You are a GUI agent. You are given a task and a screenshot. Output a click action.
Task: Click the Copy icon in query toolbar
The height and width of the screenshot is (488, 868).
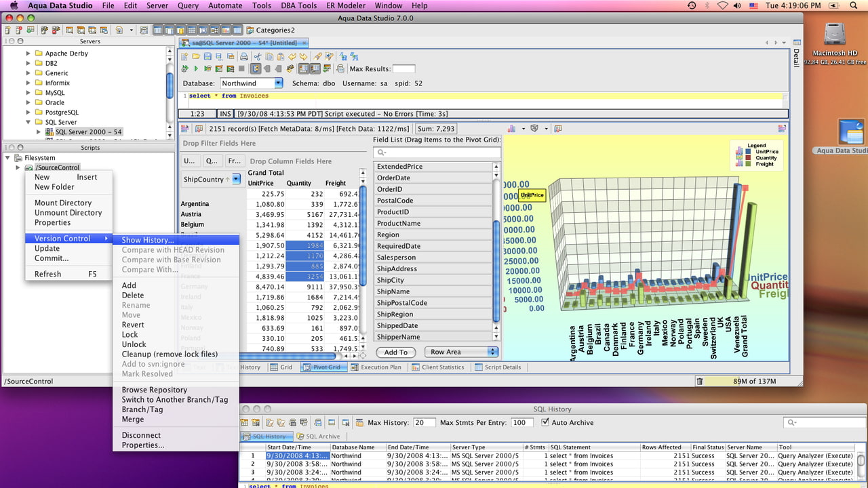(269, 56)
